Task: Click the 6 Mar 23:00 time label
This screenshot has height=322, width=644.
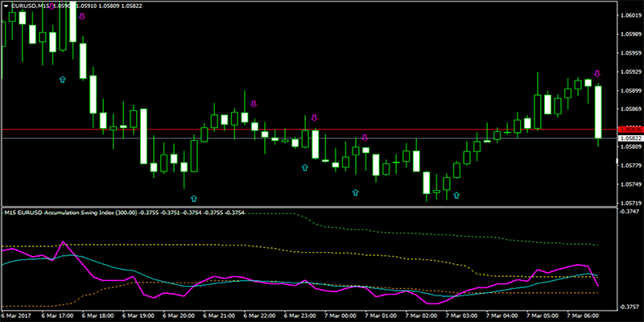Action: pos(299,316)
